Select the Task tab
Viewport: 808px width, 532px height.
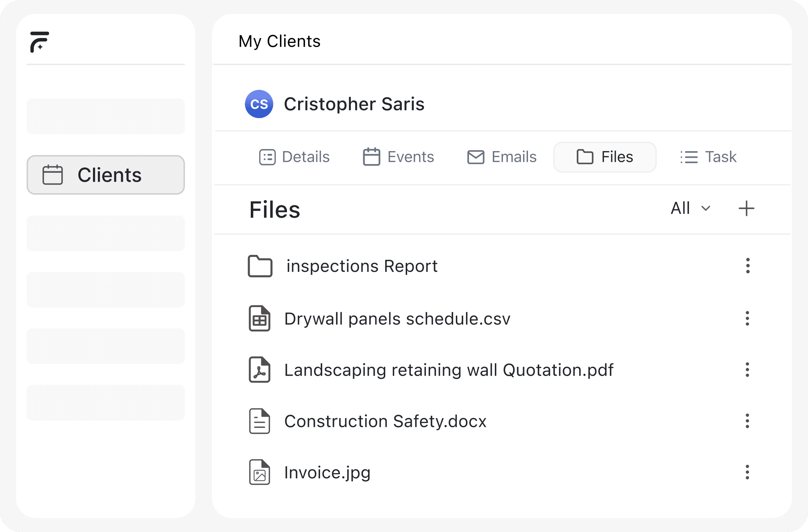pos(708,157)
